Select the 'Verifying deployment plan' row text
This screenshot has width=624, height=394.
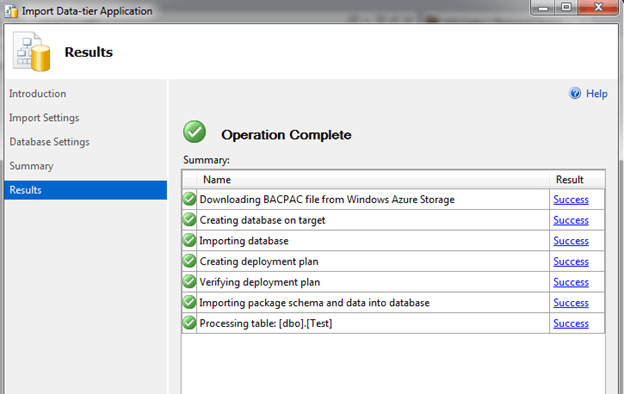[259, 282]
